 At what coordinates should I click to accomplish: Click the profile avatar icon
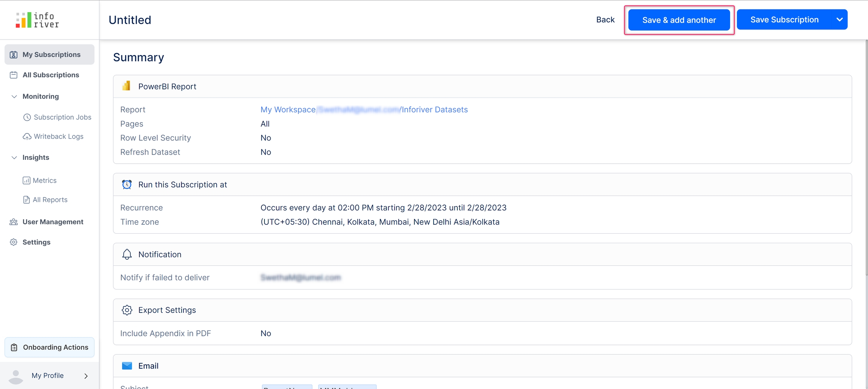point(16,376)
